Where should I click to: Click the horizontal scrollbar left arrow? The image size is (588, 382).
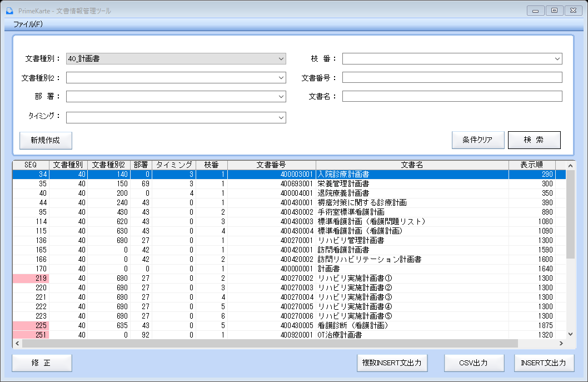point(17,343)
